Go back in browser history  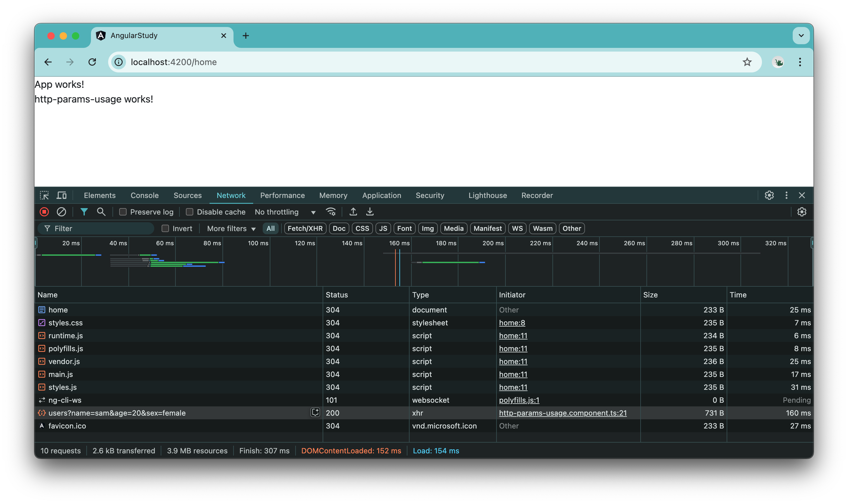48,62
